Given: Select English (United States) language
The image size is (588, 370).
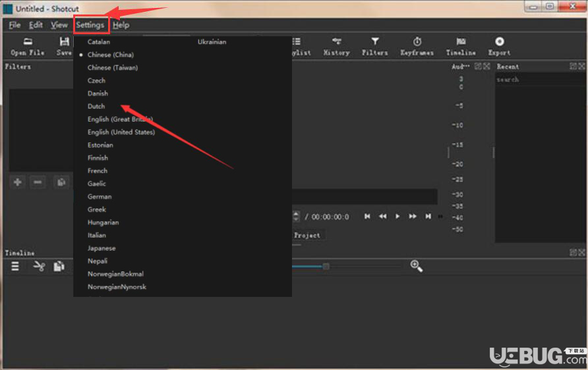Looking at the screenshot, I should (x=121, y=132).
